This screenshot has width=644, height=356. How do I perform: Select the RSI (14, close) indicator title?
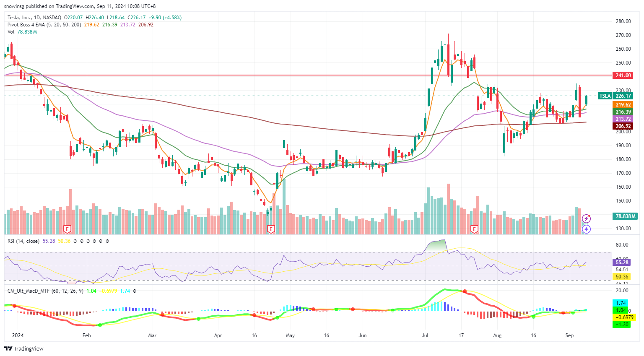[23, 241]
